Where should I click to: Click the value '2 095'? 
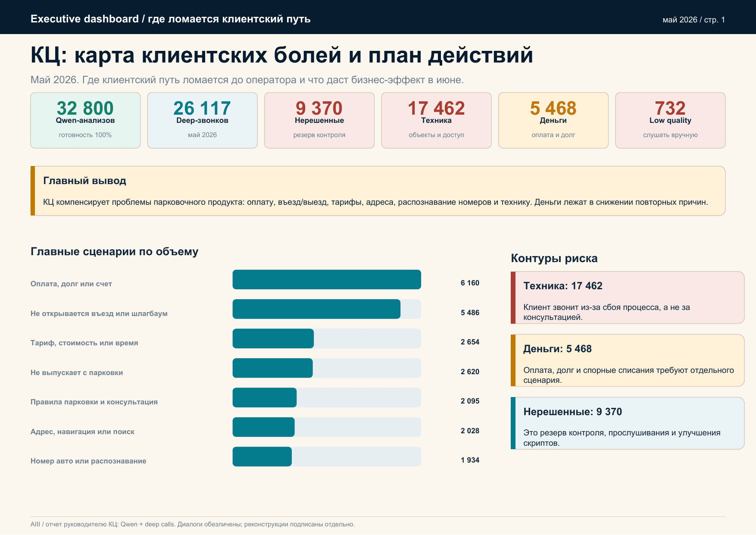tap(470, 401)
